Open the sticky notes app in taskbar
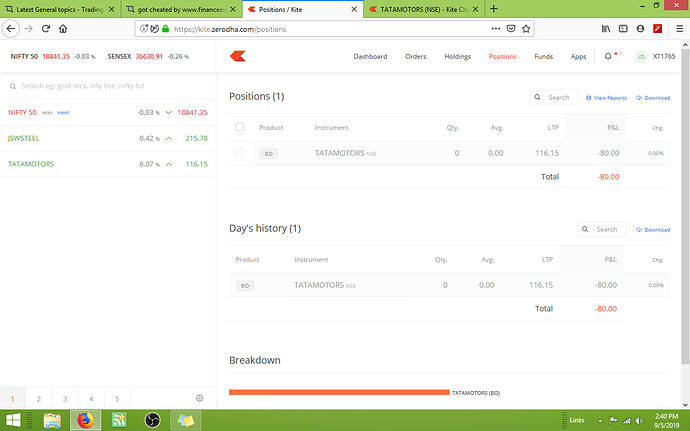This screenshot has height=431, width=690. [186, 420]
